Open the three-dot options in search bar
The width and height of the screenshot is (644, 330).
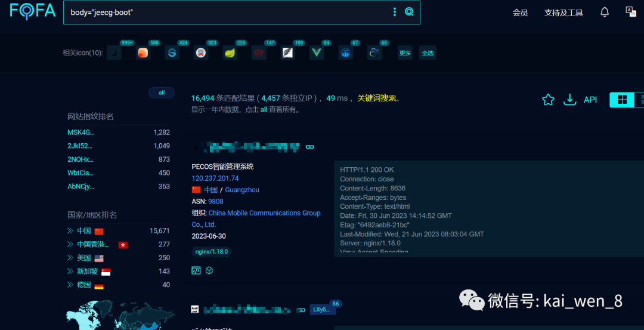click(395, 12)
